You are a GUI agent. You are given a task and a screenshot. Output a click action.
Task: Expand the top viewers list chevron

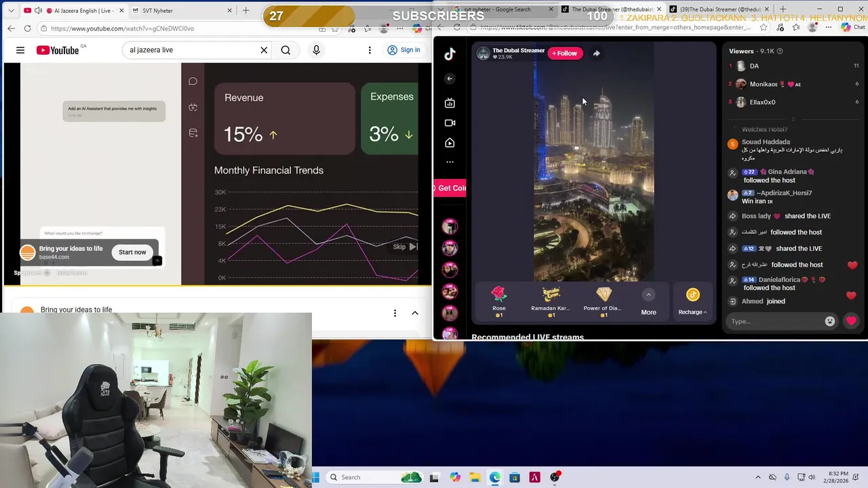click(794, 119)
